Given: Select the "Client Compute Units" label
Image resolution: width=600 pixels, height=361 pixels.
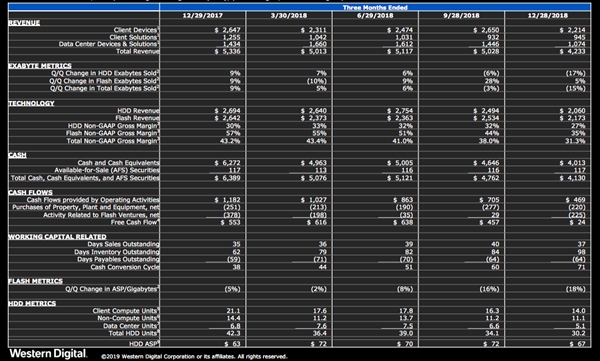Looking at the screenshot, I should pyautogui.click(x=126, y=311).
